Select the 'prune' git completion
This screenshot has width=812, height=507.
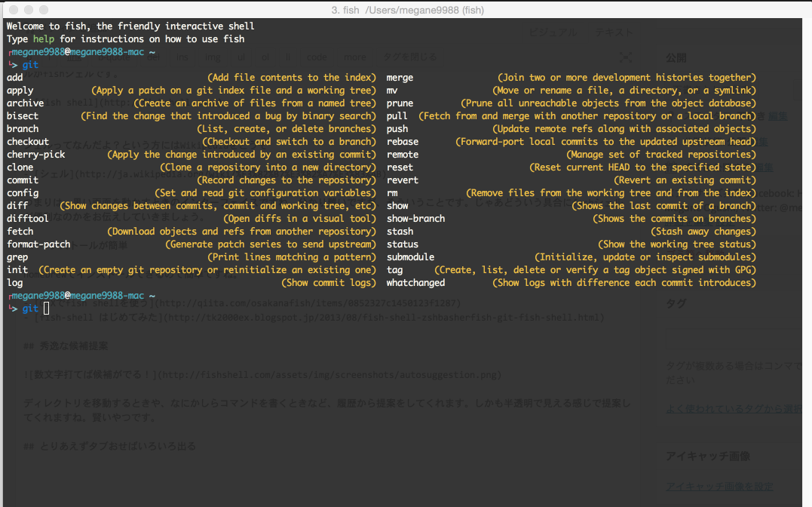[400, 103]
